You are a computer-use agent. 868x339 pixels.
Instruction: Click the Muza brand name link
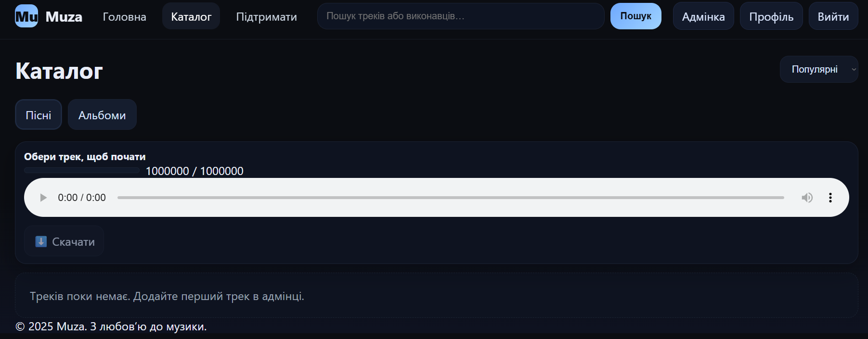[64, 17]
